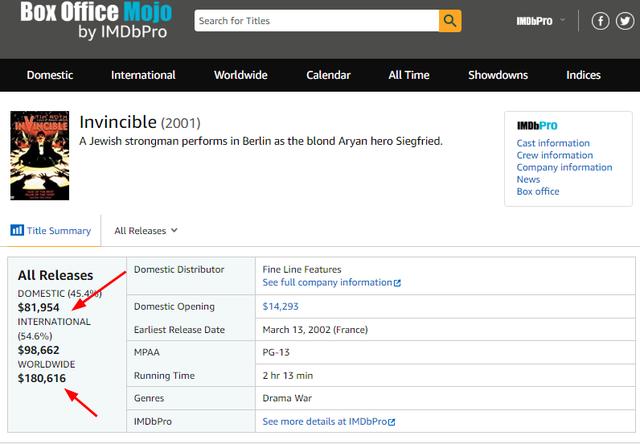
Task: Click the PG-13 rating value
Action: click(276, 353)
